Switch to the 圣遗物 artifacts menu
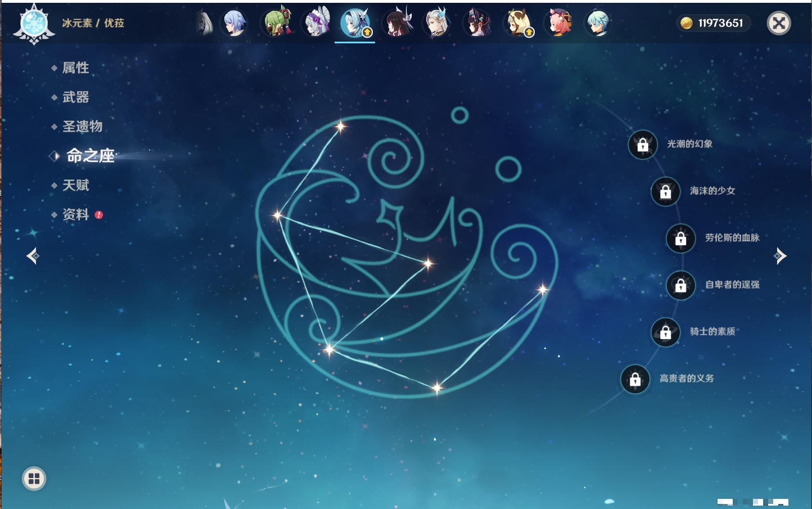Viewport: 812px width, 509px height. tap(82, 127)
